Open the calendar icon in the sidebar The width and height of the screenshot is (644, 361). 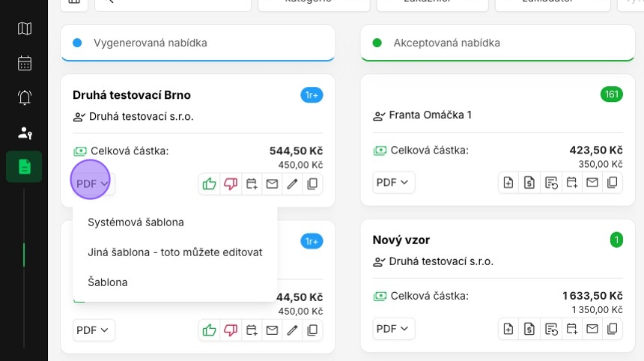pyautogui.click(x=25, y=63)
